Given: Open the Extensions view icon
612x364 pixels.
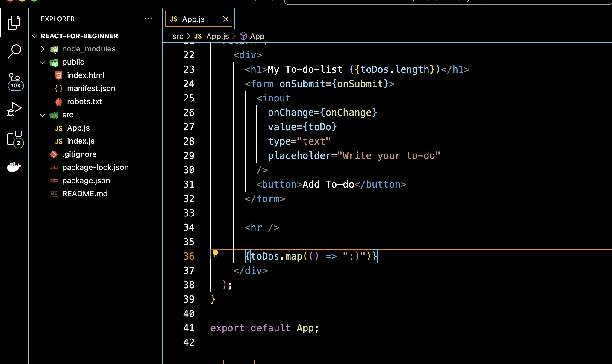Looking at the screenshot, I should [x=15, y=139].
